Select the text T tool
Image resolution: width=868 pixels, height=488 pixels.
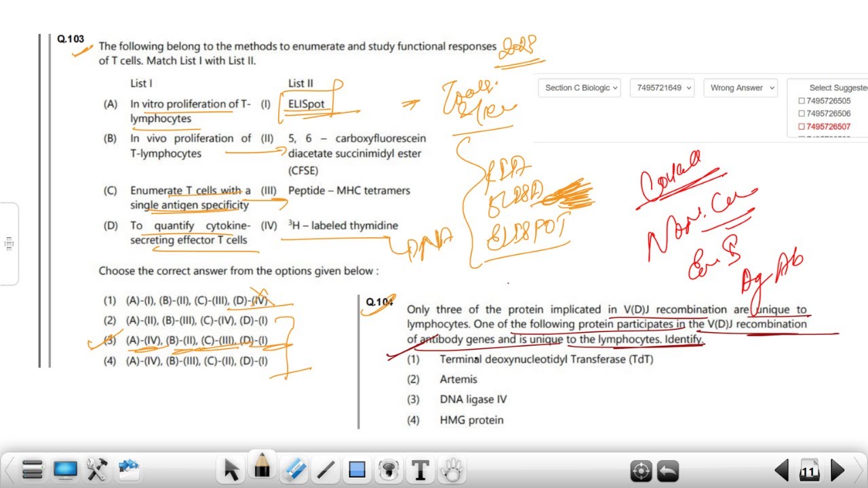pyautogui.click(x=420, y=469)
